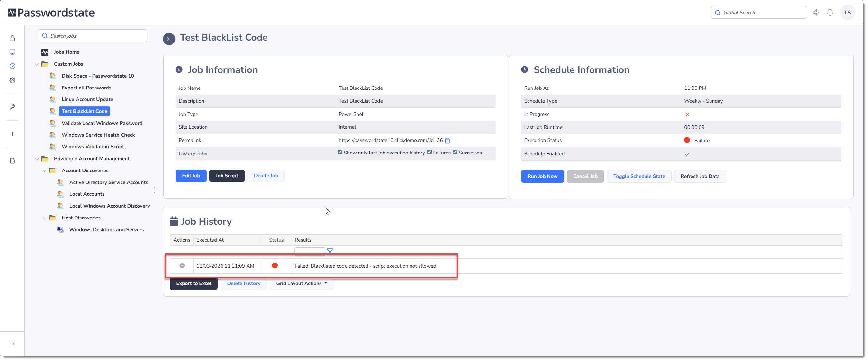This screenshot has width=868, height=361.
Task: Click the terminal icon beside the page title
Action: pyautogui.click(x=169, y=39)
